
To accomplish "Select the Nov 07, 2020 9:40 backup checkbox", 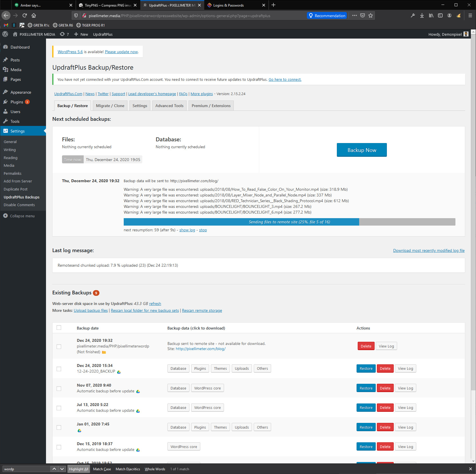I will (59, 388).
